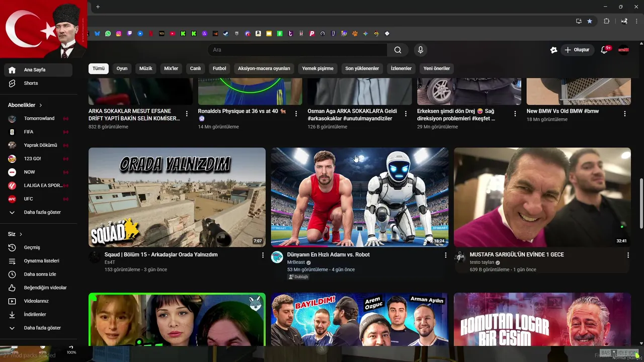Select the Son yüklenenler filter chip

pyautogui.click(x=362, y=68)
